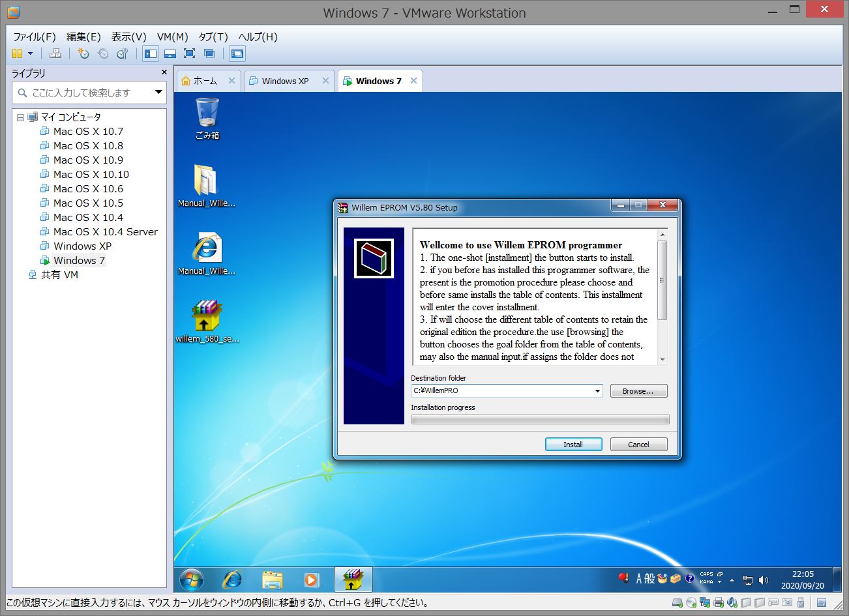Open Internet Explorer from the taskbar
This screenshot has height=616, width=849.
pos(232,579)
